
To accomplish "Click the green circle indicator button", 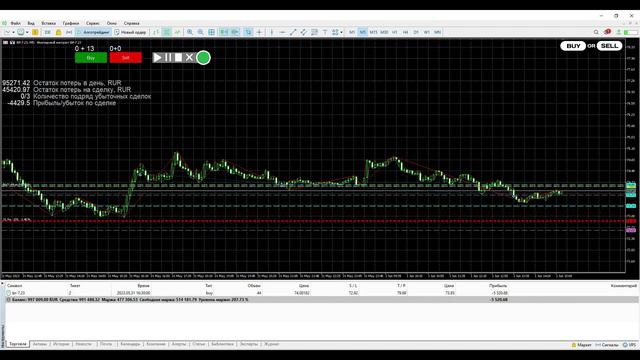I will (x=203, y=58).
